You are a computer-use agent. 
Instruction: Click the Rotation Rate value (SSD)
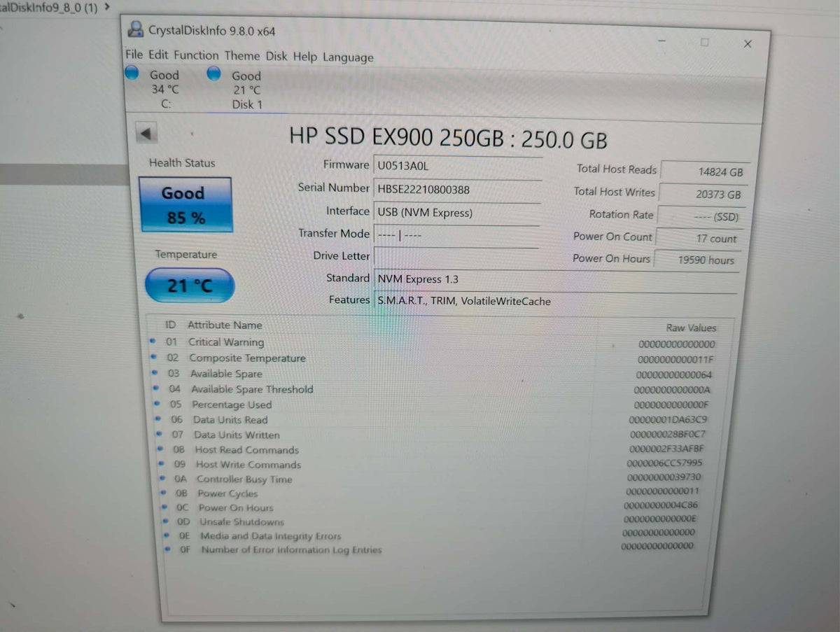pyautogui.click(x=701, y=216)
